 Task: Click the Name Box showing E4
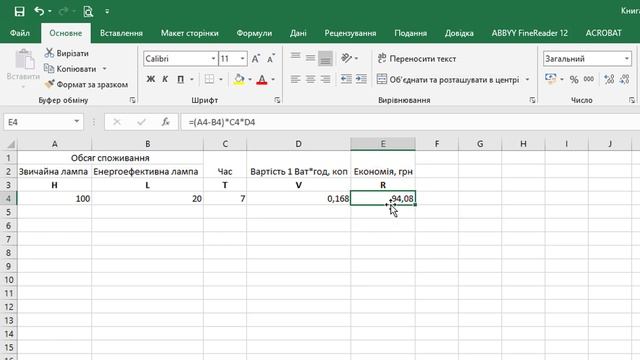tap(44, 122)
